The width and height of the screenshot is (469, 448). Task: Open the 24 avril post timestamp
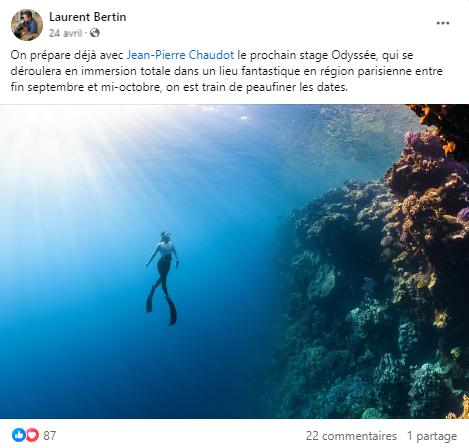65,33
